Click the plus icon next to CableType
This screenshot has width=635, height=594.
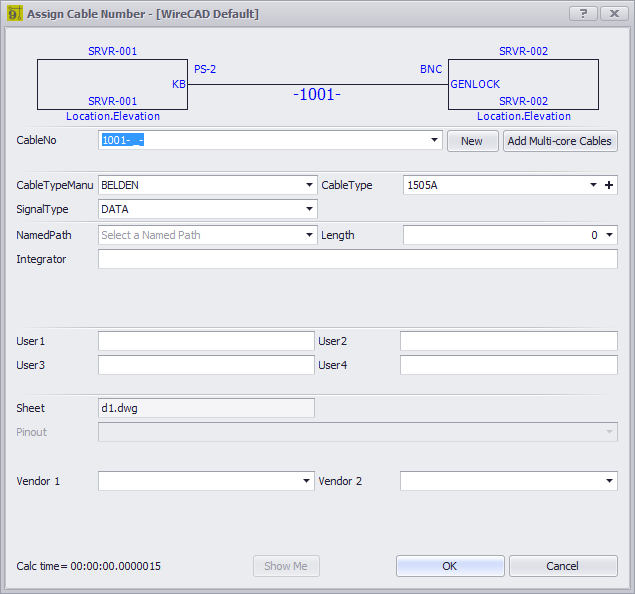coord(608,185)
